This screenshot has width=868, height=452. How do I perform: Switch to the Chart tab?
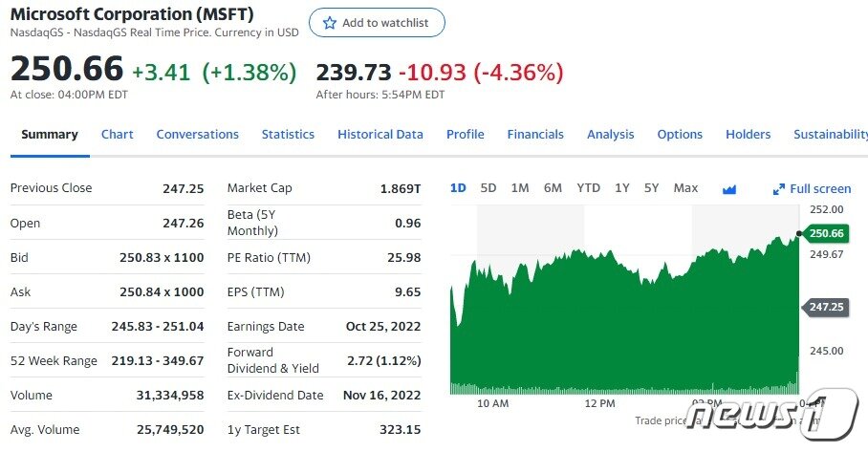[118, 135]
